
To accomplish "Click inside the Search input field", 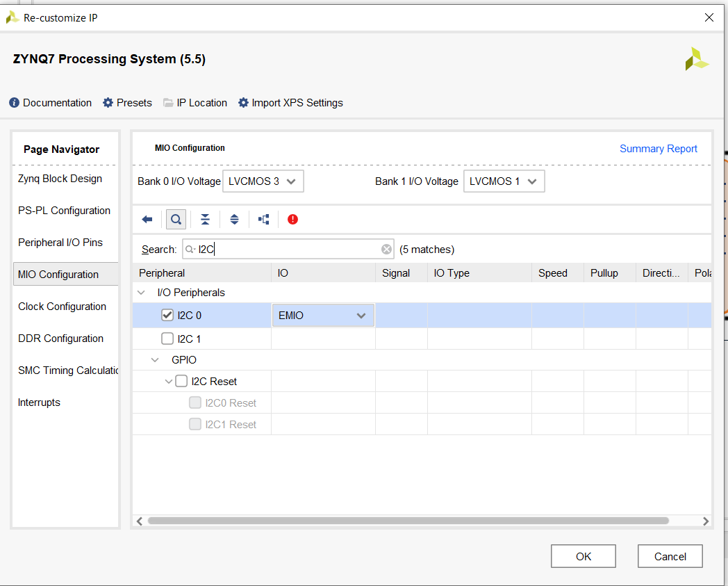I will point(288,250).
